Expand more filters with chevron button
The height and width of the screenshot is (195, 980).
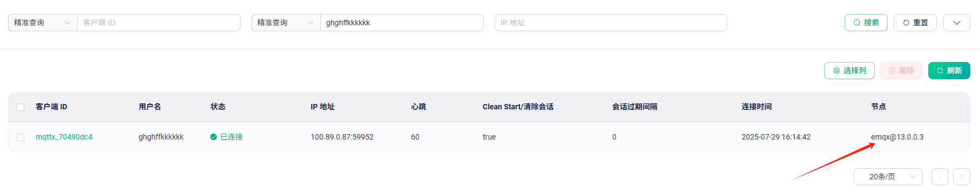[x=956, y=23]
